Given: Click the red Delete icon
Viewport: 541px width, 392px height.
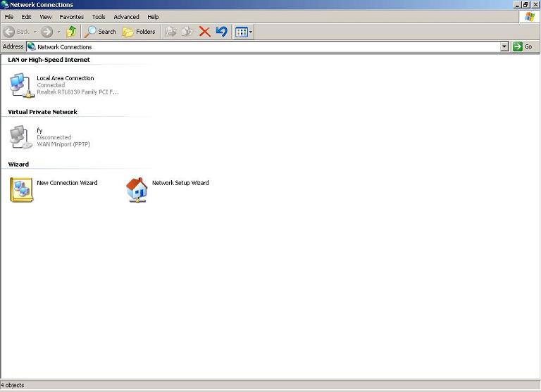Looking at the screenshot, I should tap(204, 32).
